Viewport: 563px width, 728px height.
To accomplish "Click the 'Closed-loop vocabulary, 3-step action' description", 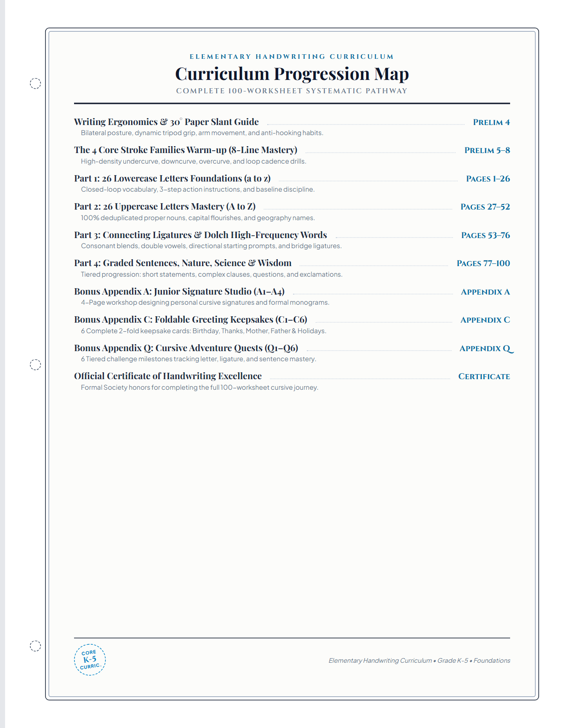I will 198,189.
